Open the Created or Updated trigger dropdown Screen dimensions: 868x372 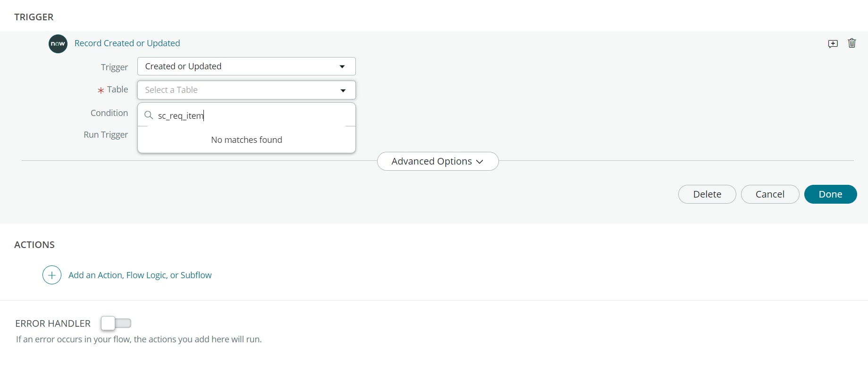[245, 66]
